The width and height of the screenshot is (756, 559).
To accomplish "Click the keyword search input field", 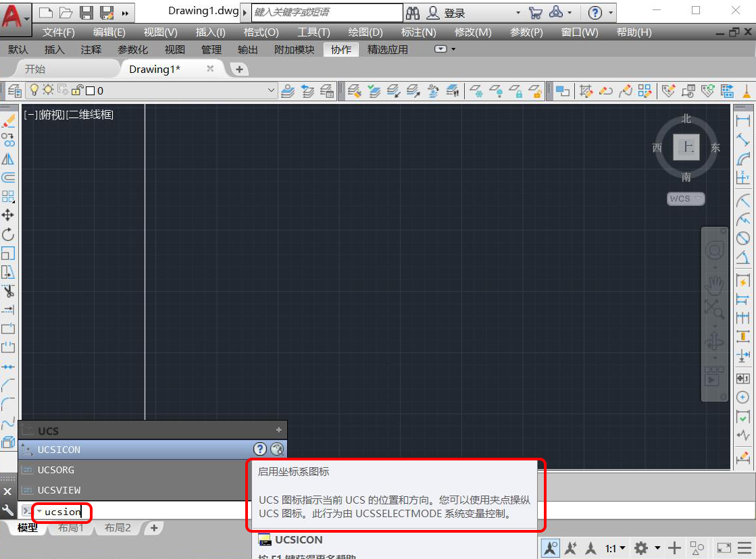I will (327, 13).
